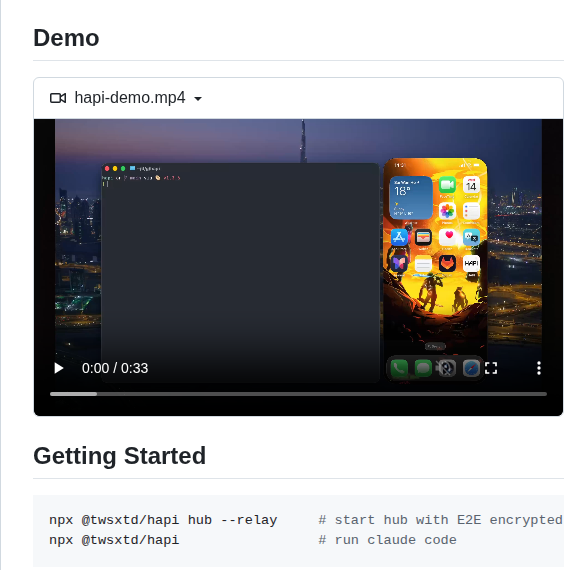The height and width of the screenshot is (570, 569).
Task: Enter fullscreen mode on the video
Action: (491, 368)
